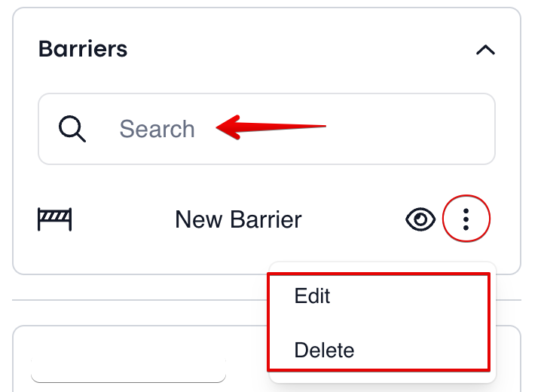Click the Barriers section heading

click(83, 48)
